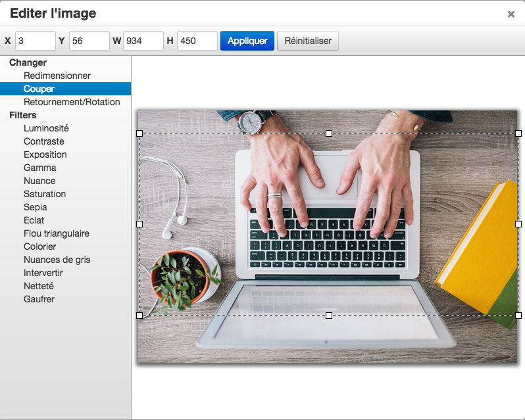Select the W width input field
Screen dimensions: 525x420
143,41
